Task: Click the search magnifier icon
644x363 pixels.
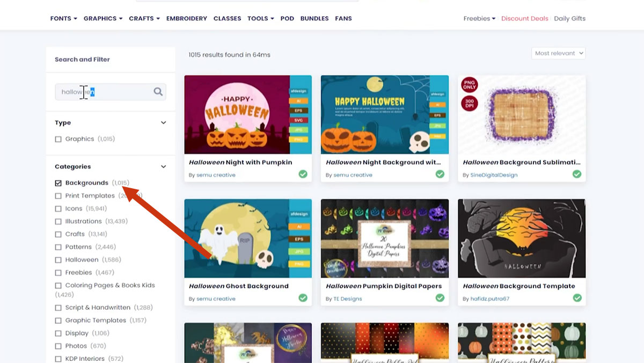Action: pyautogui.click(x=158, y=92)
